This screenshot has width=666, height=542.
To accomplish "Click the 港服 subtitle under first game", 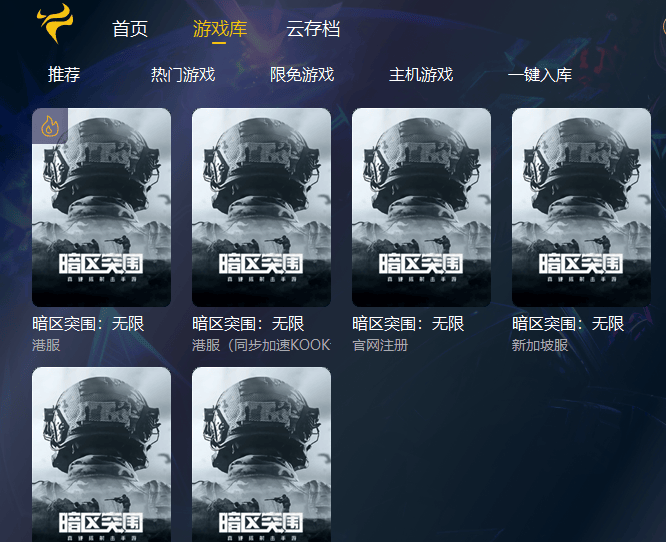I will 46,345.
